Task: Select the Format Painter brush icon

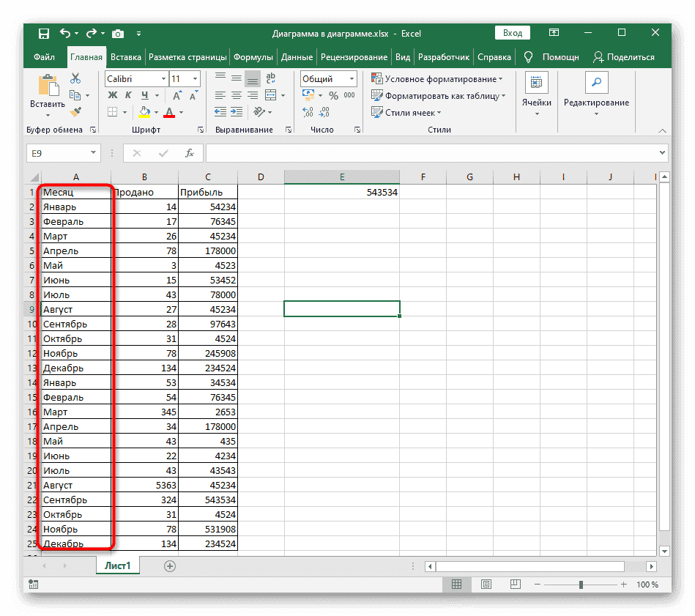Action: (x=75, y=112)
